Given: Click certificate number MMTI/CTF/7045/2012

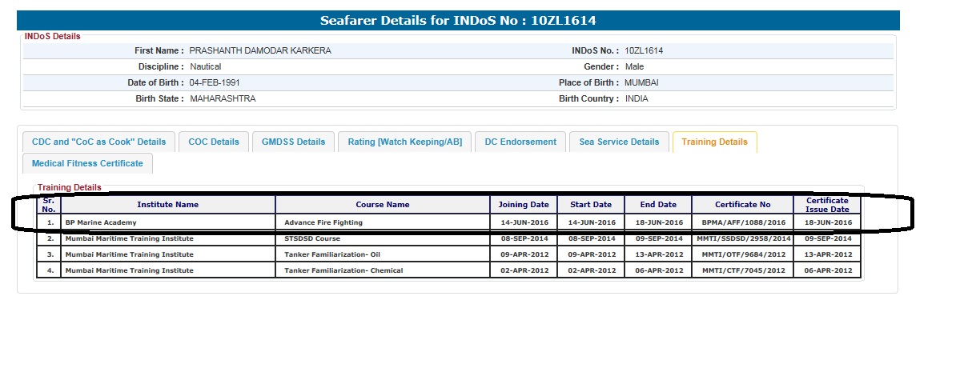Looking at the screenshot, I should [742, 270].
